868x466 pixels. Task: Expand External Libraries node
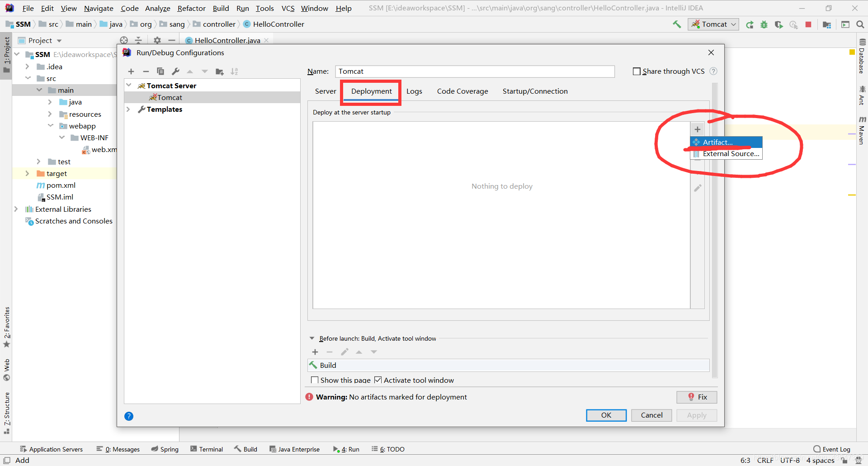coord(16,209)
